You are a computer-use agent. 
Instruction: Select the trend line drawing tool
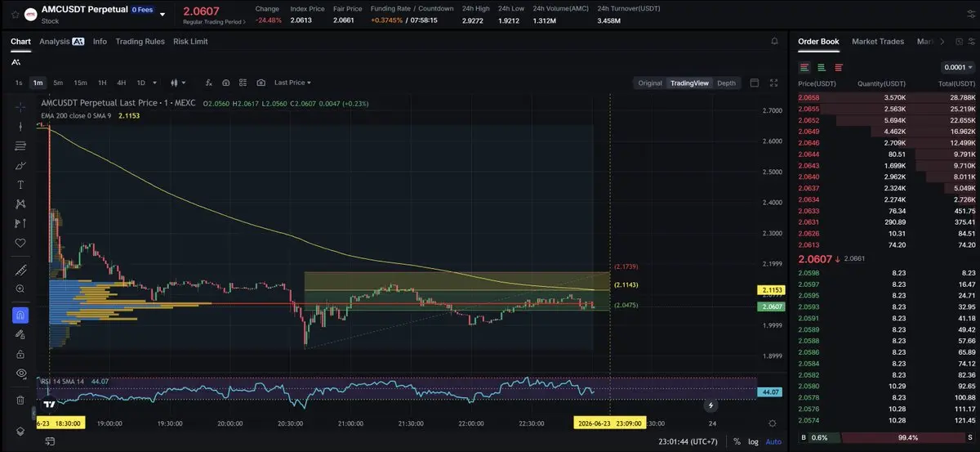(x=20, y=127)
